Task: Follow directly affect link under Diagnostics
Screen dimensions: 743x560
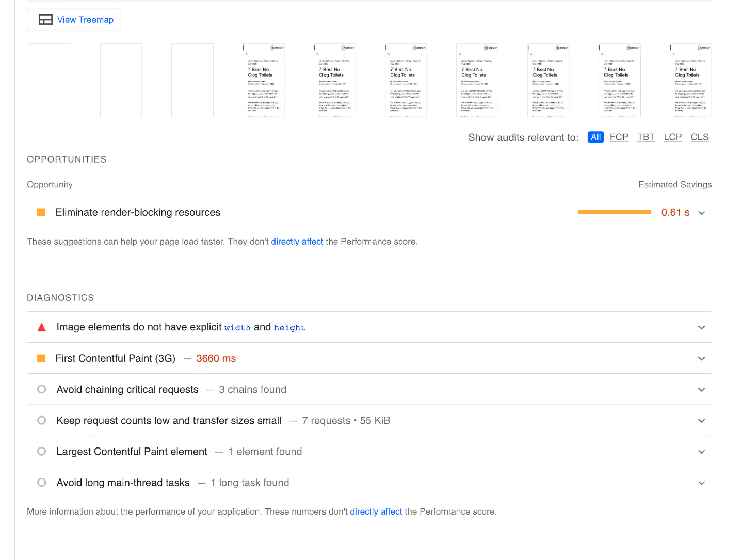Action: [x=376, y=511]
